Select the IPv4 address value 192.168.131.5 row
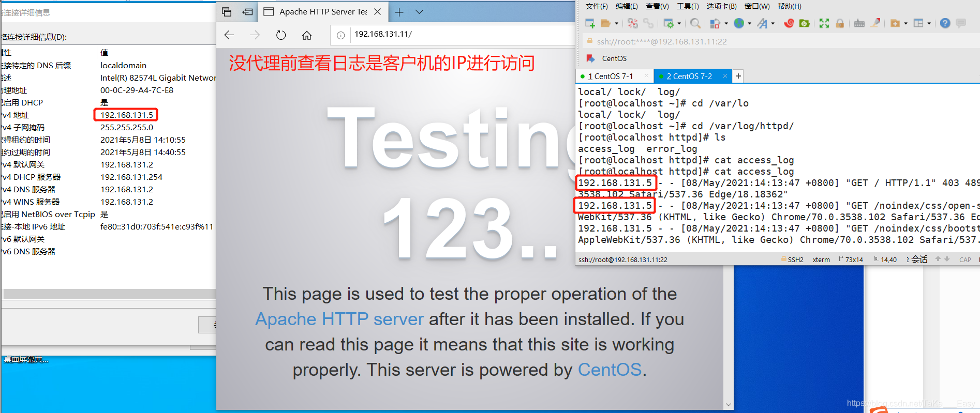 point(108,115)
